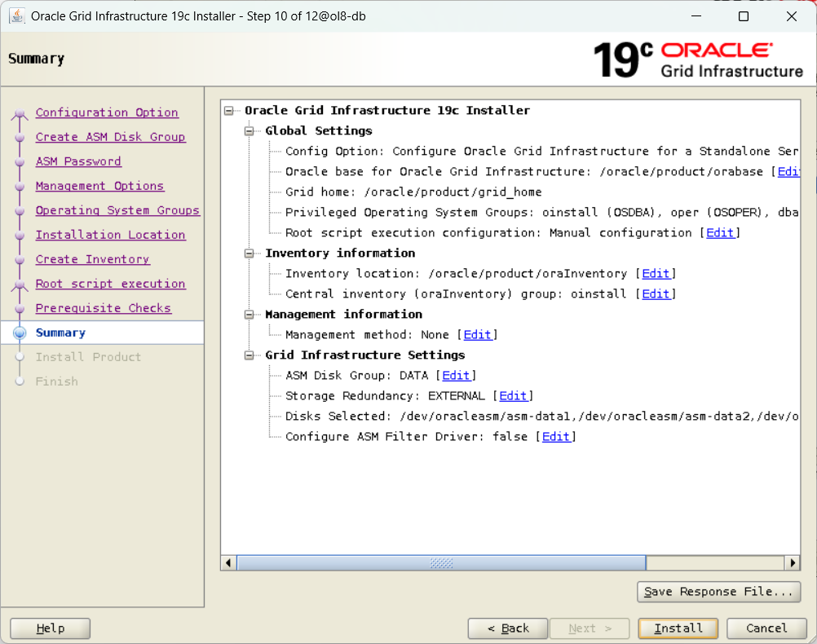Collapse the Grid Infrastructure Settings section
Screen dimensions: 817x644
[249, 355]
